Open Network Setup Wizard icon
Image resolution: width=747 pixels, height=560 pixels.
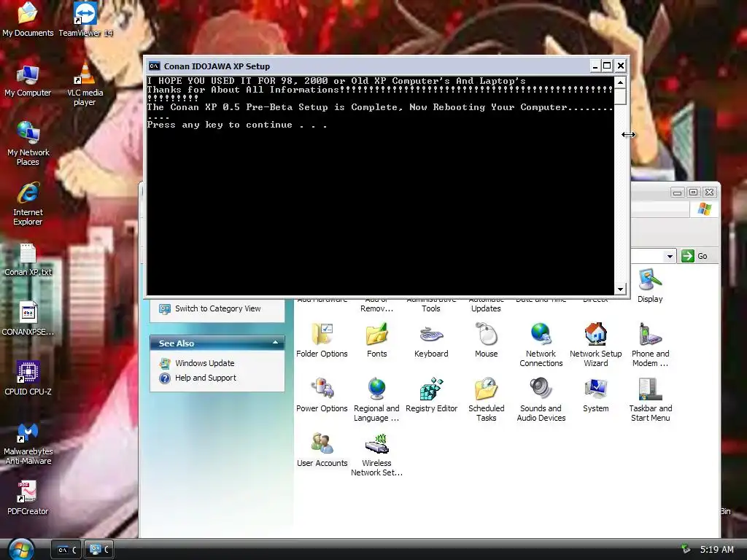[x=595, y=345]
